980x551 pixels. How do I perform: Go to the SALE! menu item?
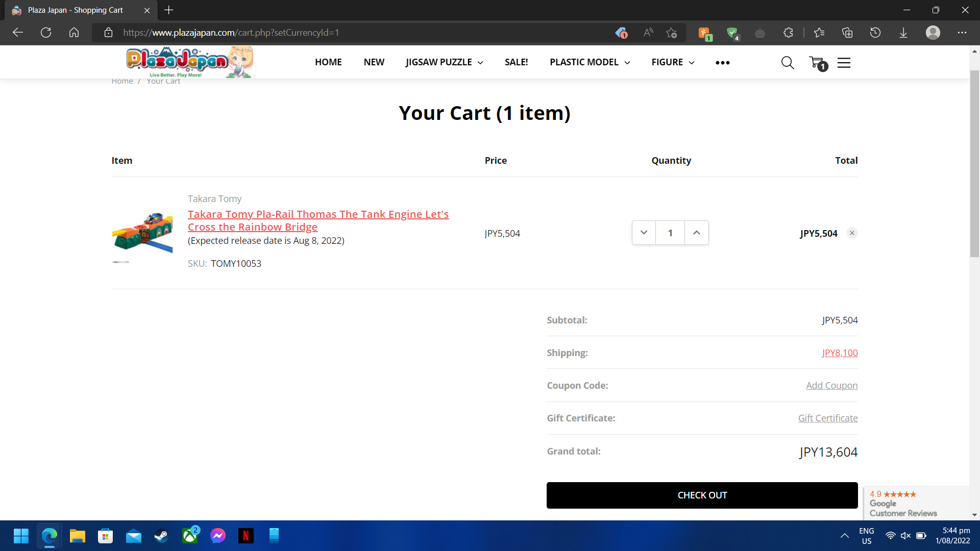[516, 62]
